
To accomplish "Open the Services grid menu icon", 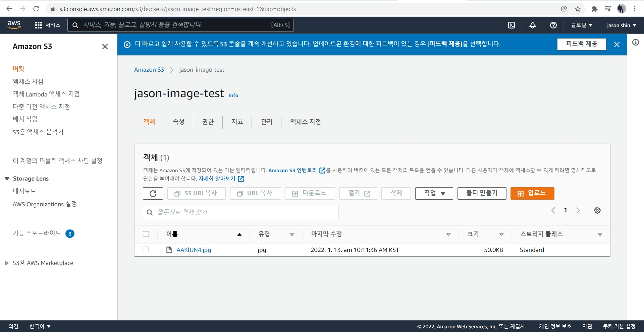I will coord(39,25).
